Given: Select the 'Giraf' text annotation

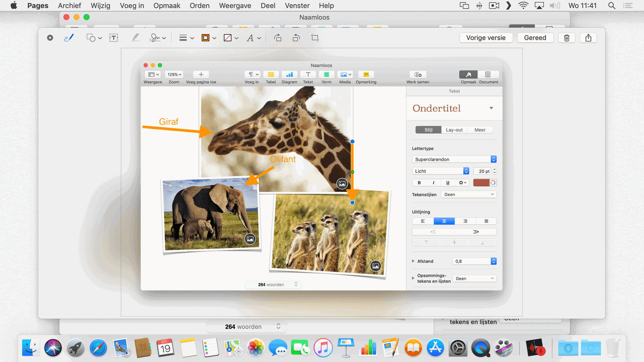Looking at the screenshot, I should click(169, 121).
